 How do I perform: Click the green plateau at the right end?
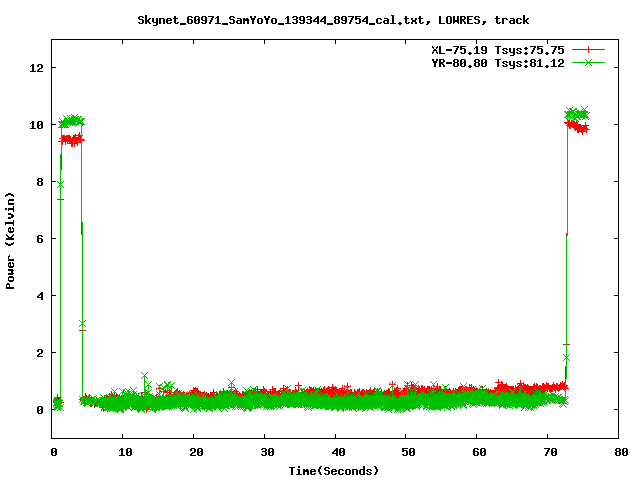coord(577,114)
